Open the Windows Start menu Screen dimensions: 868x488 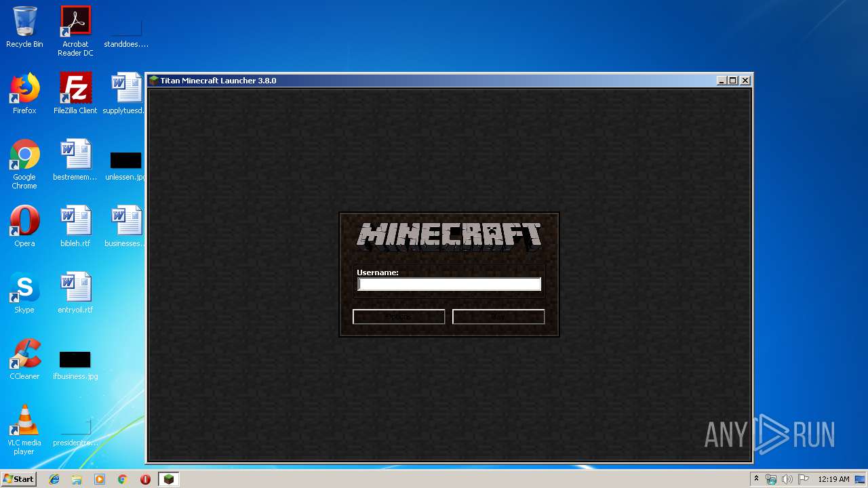point(19,479)
